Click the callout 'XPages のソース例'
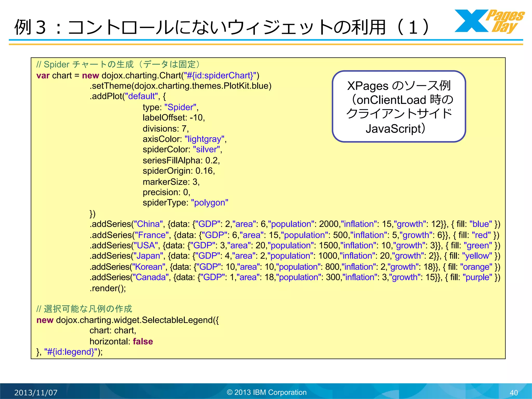Screen dimensions: 532x399 tap(399, 107)
